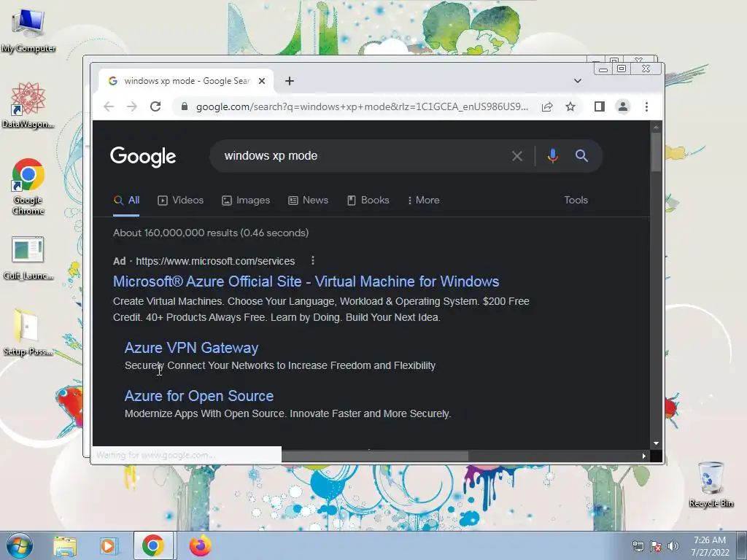Launch Windows Media Player from taskbar

point(109,545)
